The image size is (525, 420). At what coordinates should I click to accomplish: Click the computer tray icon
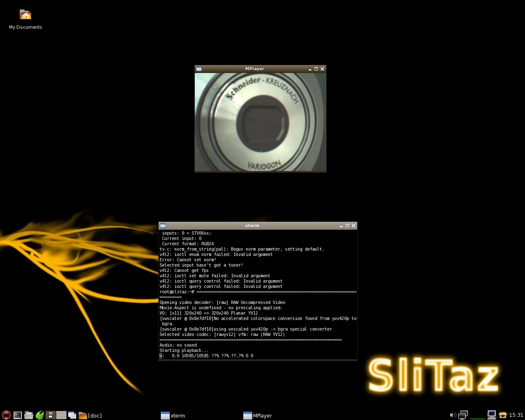click(492, 415)
